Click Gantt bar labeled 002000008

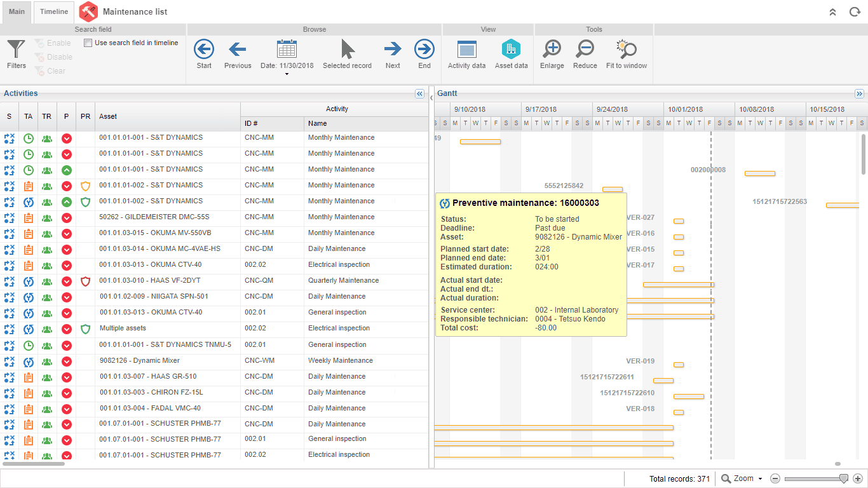[760, 173]
